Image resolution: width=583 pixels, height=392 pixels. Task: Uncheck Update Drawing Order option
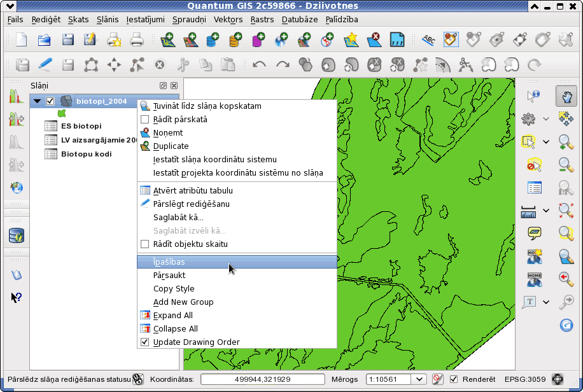tap(144, 342)
